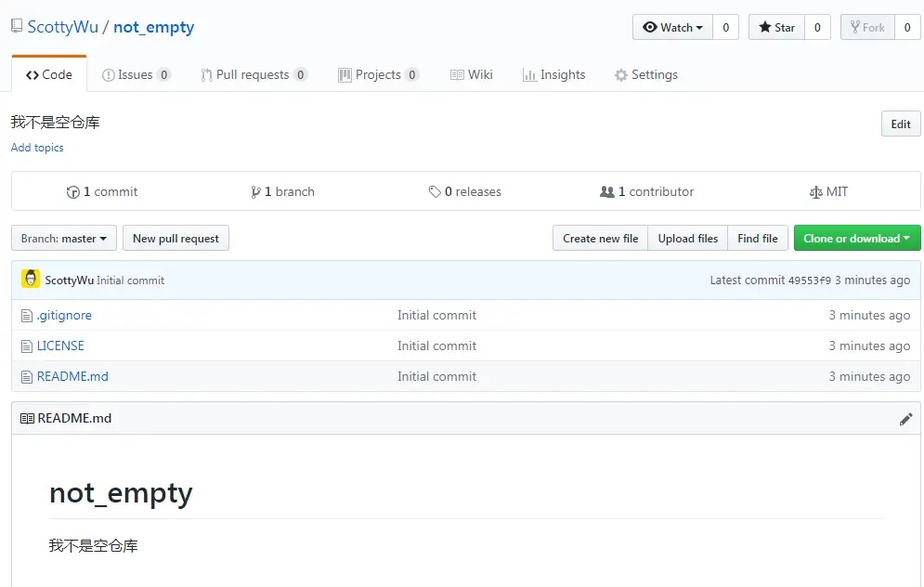924x587 pixels.
Task: Click the file icon next to LICENSE
Action: 27,346
